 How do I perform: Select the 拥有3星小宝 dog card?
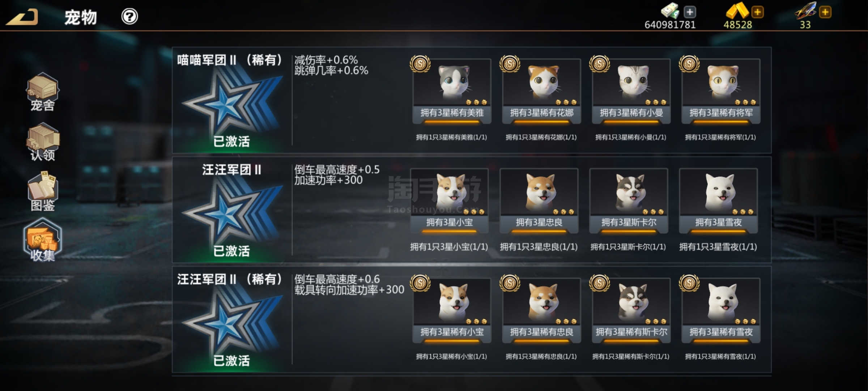tap(449, 201)
